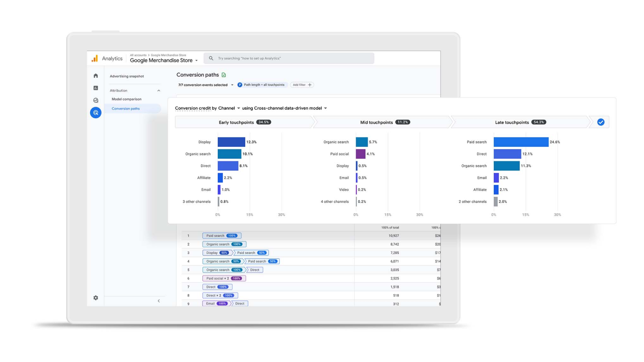
Task: Select the Explore icon in sidebar
Action: tap(95, 101)
